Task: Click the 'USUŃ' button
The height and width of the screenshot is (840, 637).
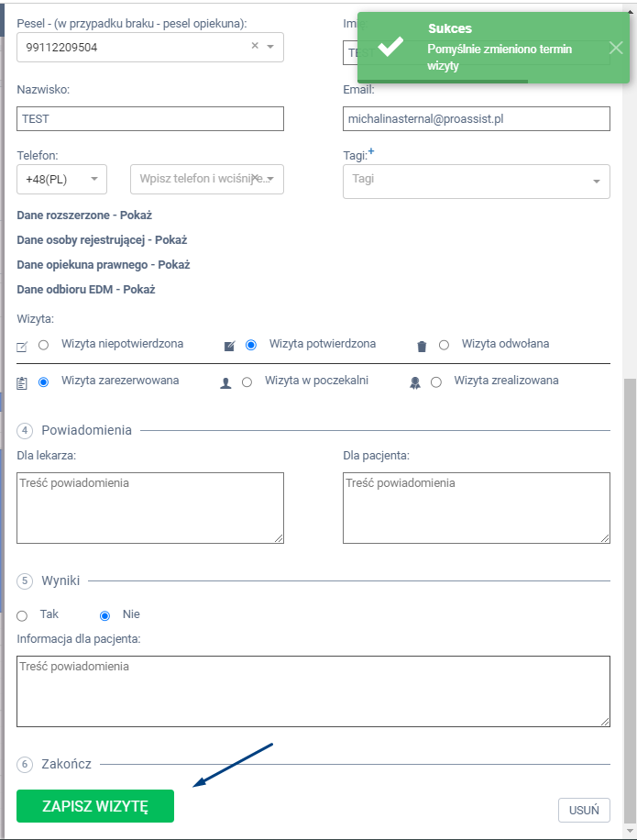Action: [x=584, y=810]
